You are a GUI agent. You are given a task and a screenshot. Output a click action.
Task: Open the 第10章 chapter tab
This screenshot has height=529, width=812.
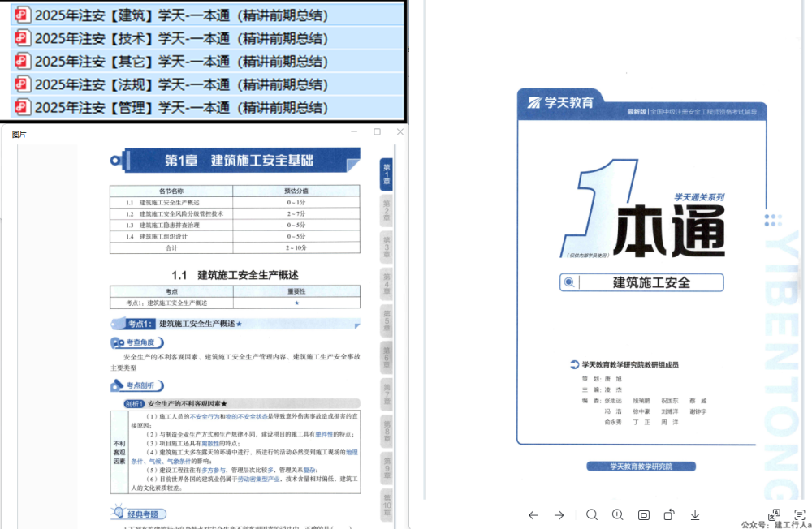(387, 505)
